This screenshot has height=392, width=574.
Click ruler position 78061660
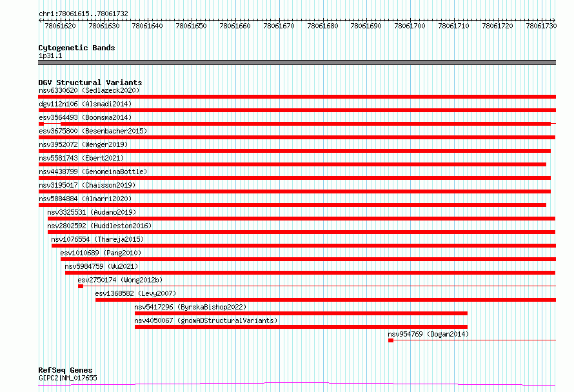pos(235,26)
